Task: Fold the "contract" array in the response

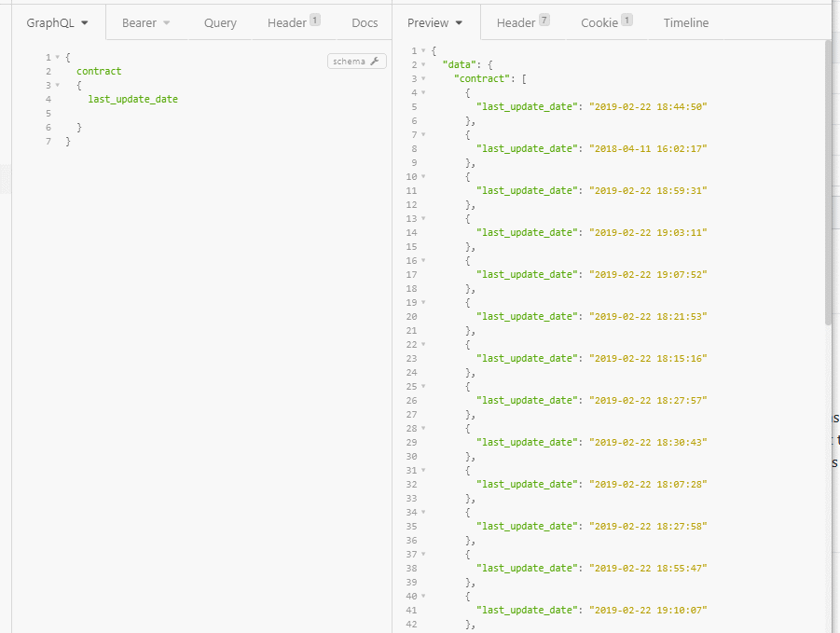Action: (x=423, y=78)
